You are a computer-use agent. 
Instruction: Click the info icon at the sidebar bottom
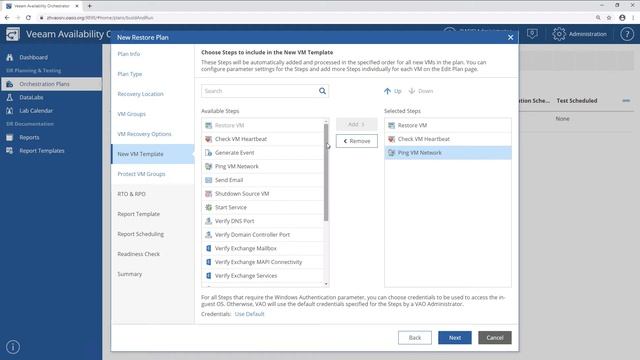13,347
